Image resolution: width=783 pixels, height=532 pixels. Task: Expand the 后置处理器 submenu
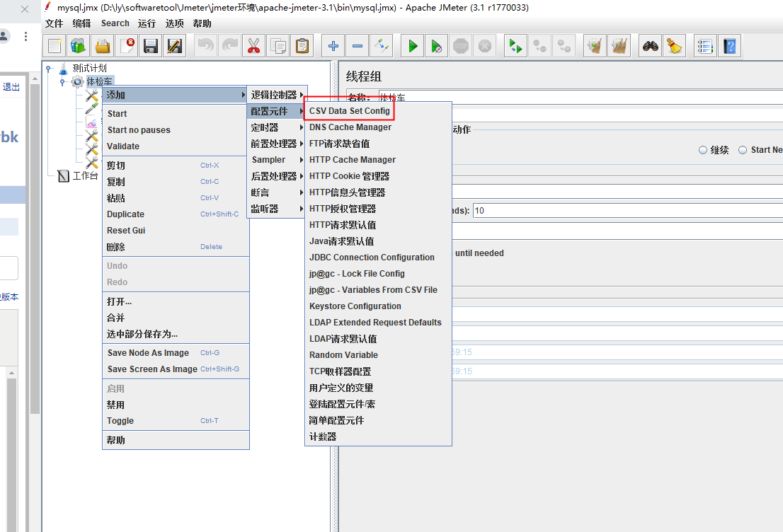[277, 176]
